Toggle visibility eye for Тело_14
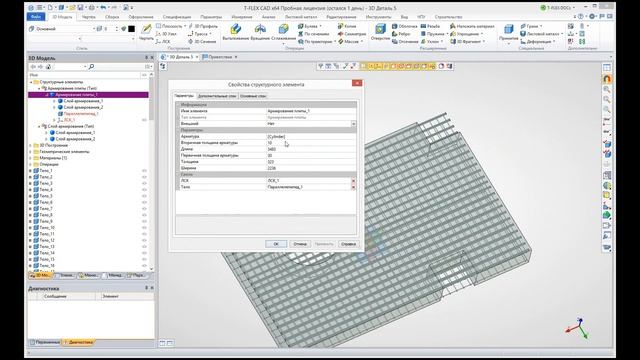 pos(144,253)
